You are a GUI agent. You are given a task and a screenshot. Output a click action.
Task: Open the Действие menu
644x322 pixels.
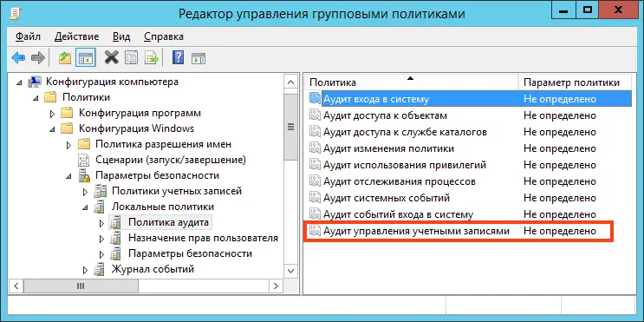(x=76, y=36)
